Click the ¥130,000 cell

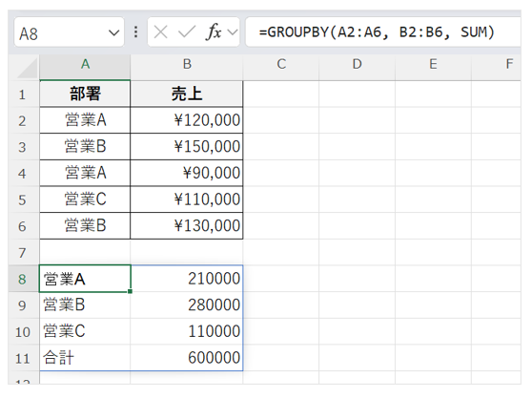(x=187, y=226)
